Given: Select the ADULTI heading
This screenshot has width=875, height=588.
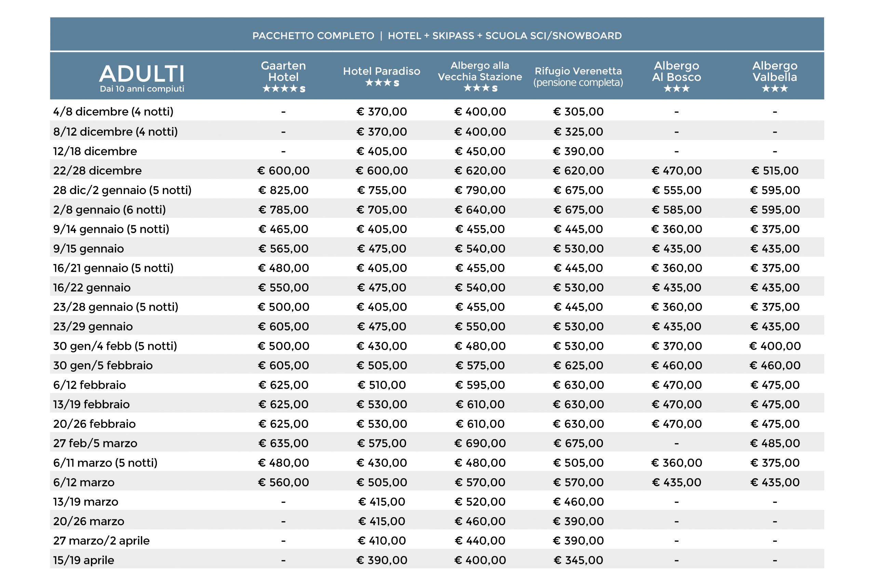Looking at the screenshot, I should (142, 73).
